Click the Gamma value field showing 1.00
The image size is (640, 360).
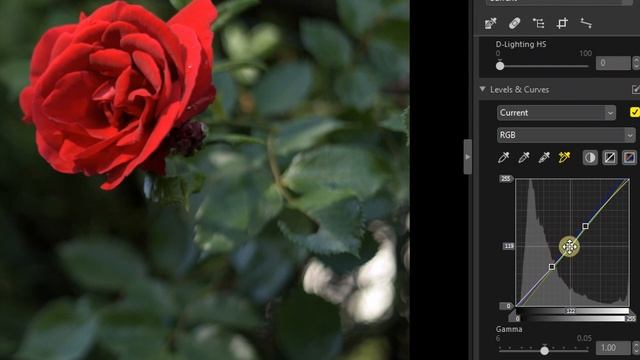613,348
